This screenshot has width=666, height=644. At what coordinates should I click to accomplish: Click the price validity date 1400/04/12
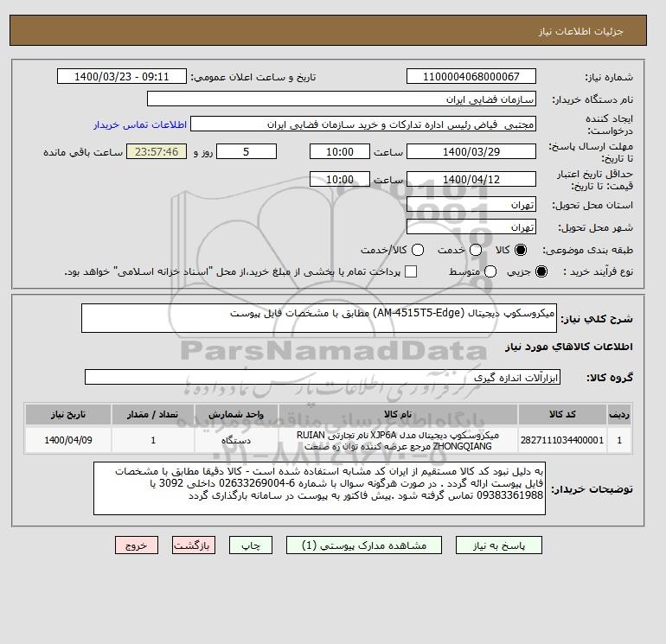click(x=471, y=179)
